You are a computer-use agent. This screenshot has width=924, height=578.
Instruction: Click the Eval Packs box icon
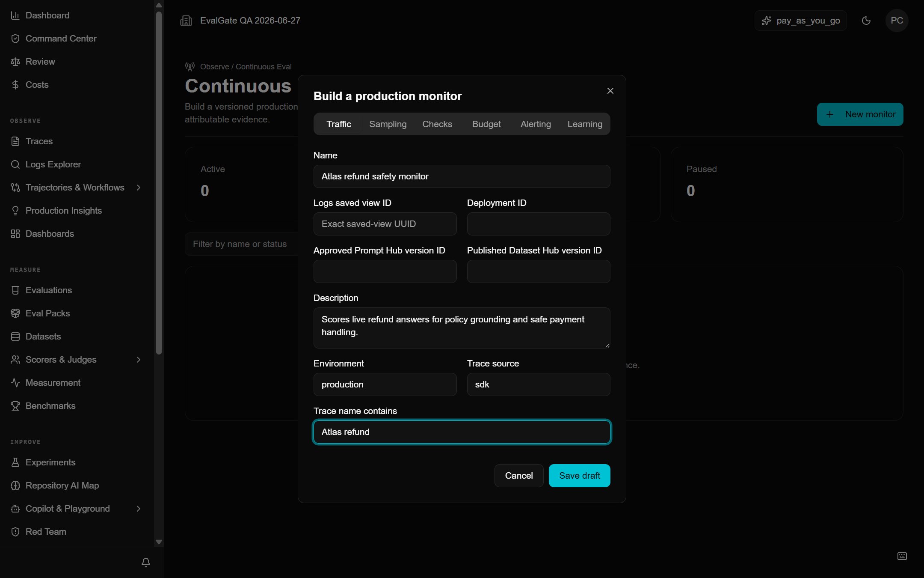[15, 313]
